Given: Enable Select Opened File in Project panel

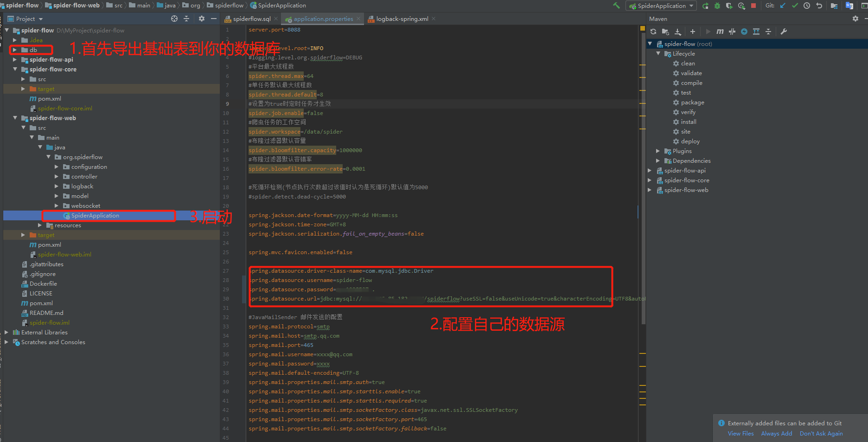Looking at the screenshot, I should click(174, 18).
